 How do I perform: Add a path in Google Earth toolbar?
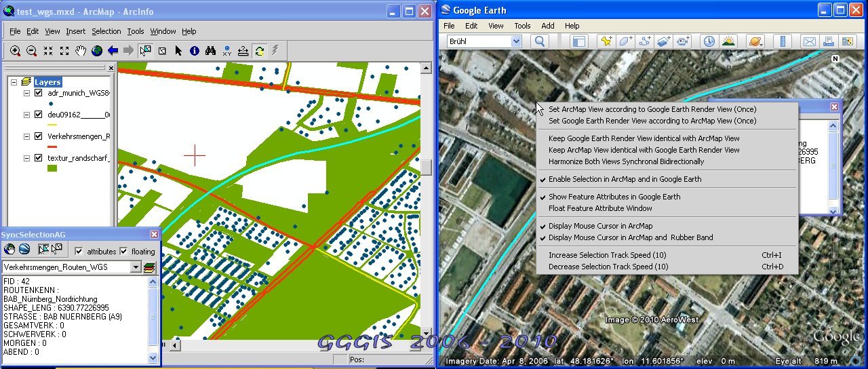[645, 41]
